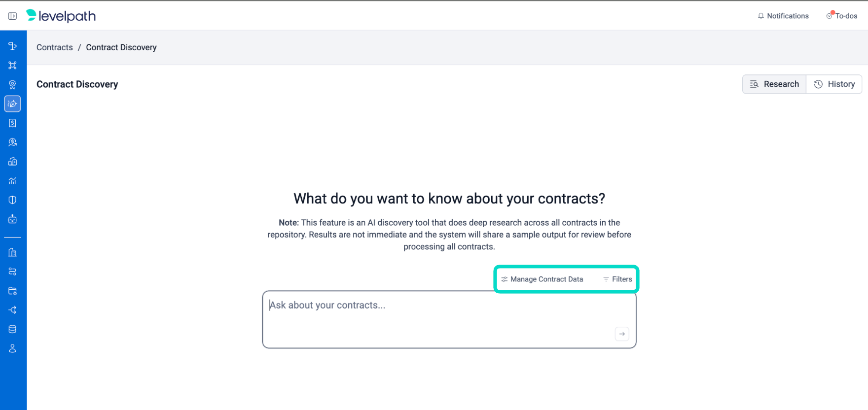Open the To-dos list
The height and width of the screenshot is (410, 868).
(842, 16)
